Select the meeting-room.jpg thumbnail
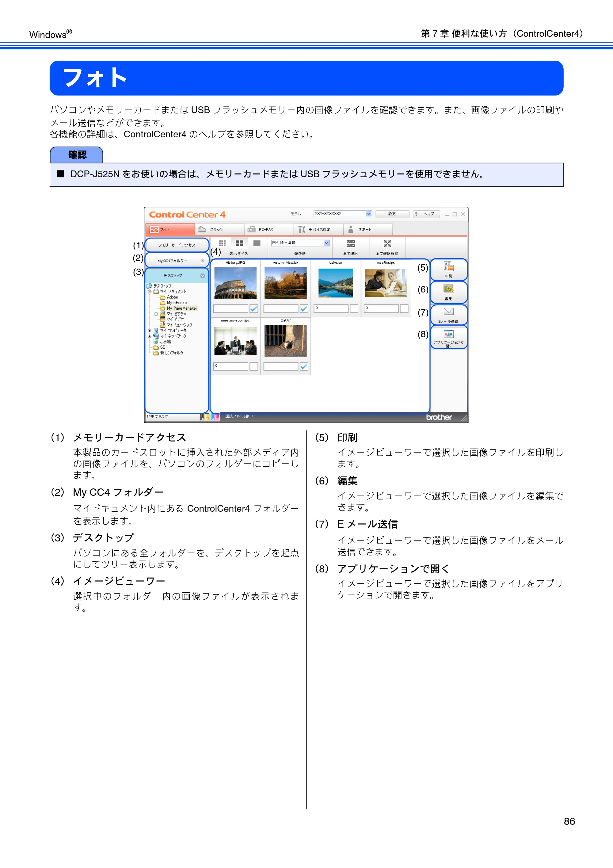This screenshot has width=613, height=868. (x=235, y=341)
